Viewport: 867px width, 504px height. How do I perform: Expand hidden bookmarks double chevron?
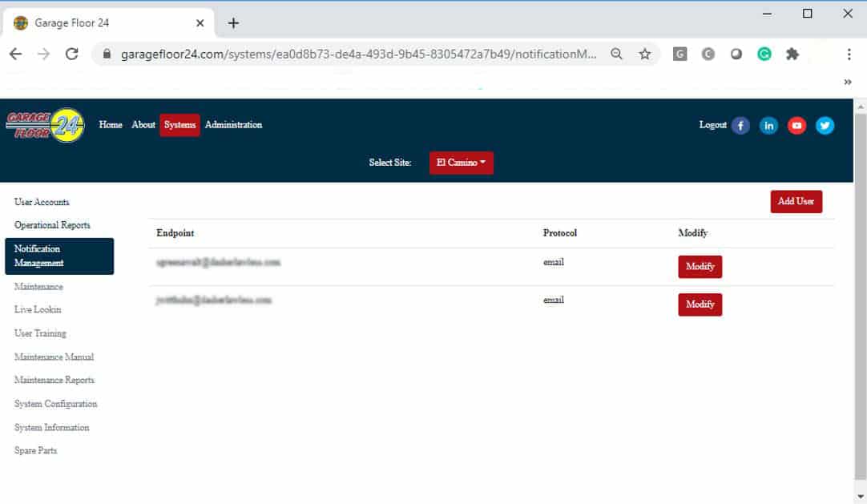pos(848,82)
